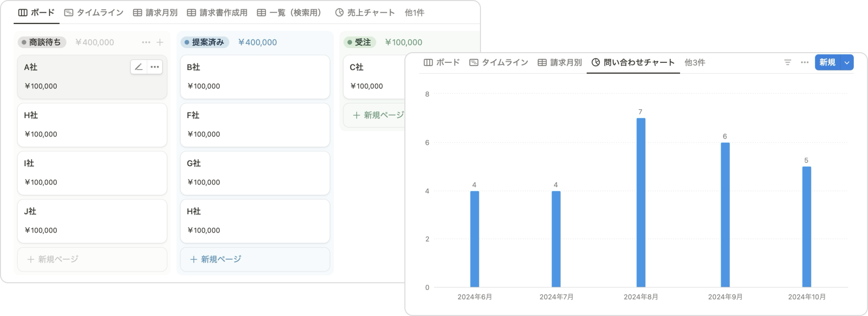Open the J社 card
The width and height of the screenshot is (868, 316).
click(92, 221)
